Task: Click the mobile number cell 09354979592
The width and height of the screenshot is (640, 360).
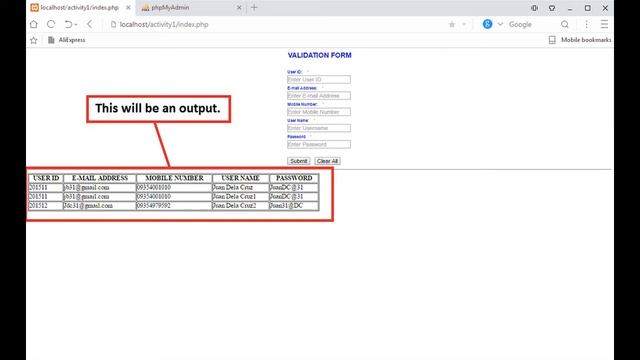Action: tap(174, 206)
